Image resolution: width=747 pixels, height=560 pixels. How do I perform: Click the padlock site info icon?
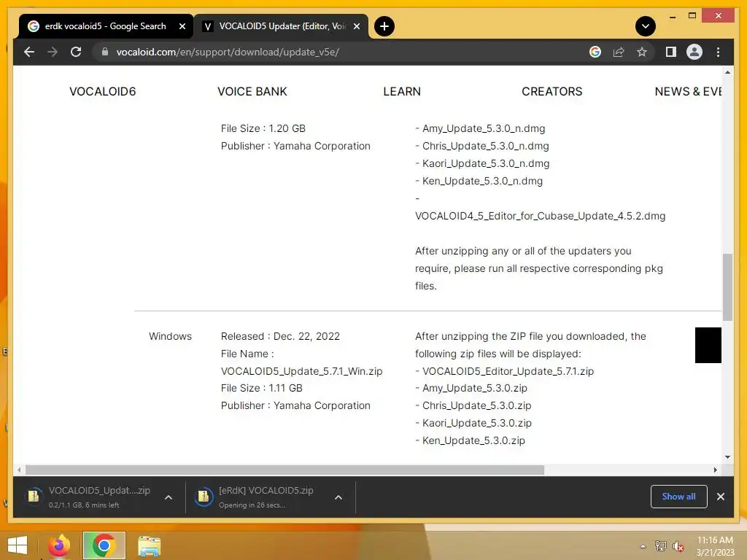(105, 52)
